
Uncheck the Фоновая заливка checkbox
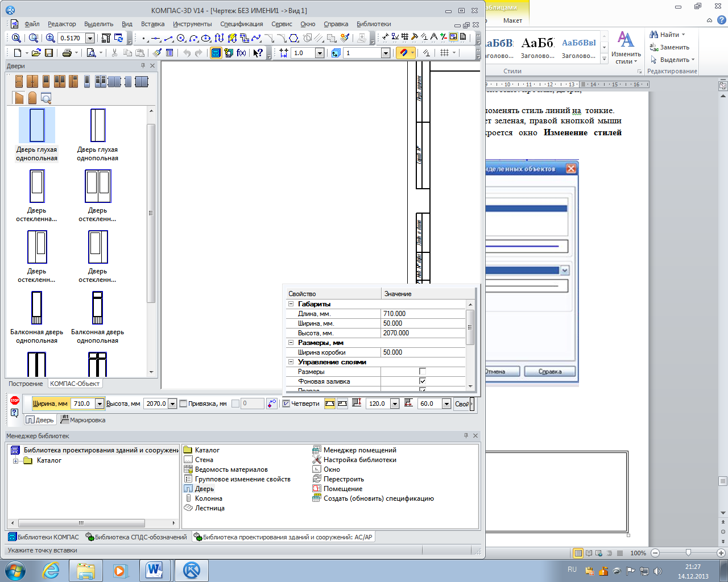click(x=423, y=381)
